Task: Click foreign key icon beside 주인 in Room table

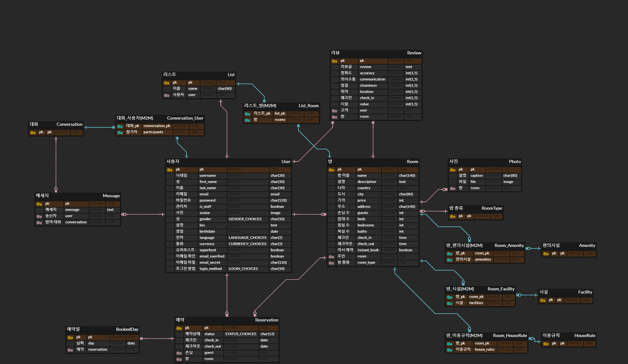Action: (331, 257)
